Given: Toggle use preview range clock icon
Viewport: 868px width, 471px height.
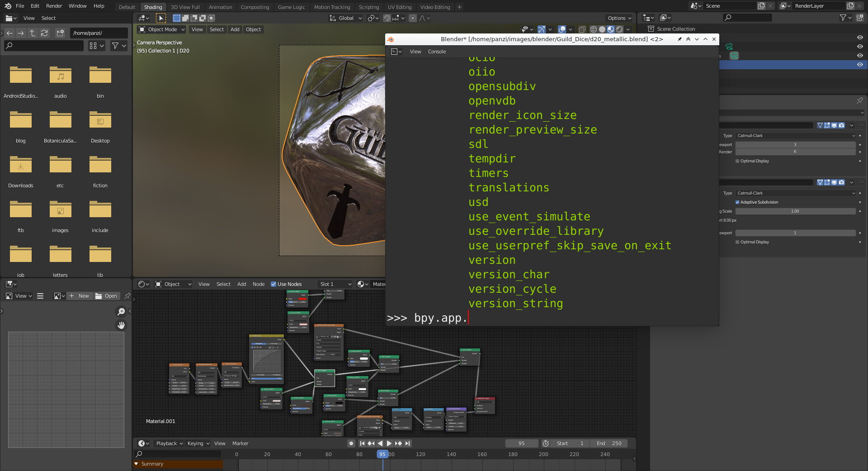Looking at the screenshot, I should [x=546, y=443].
